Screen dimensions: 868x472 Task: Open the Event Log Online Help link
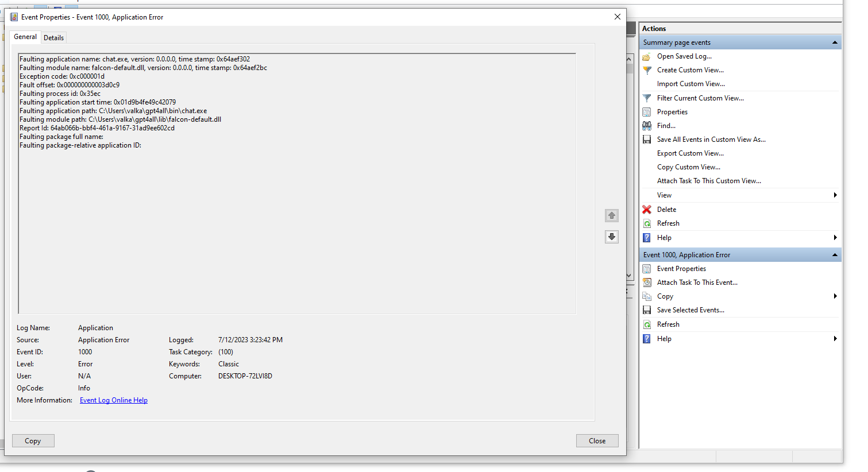pos(113,400)
